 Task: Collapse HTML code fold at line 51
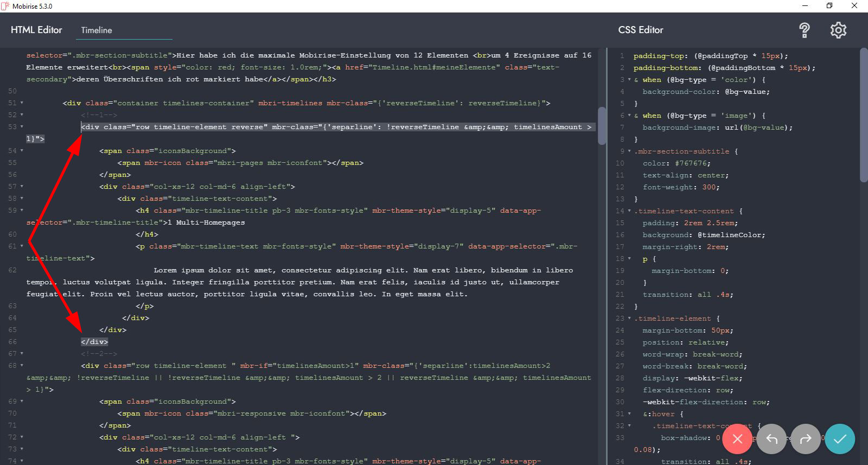[22, 103]
